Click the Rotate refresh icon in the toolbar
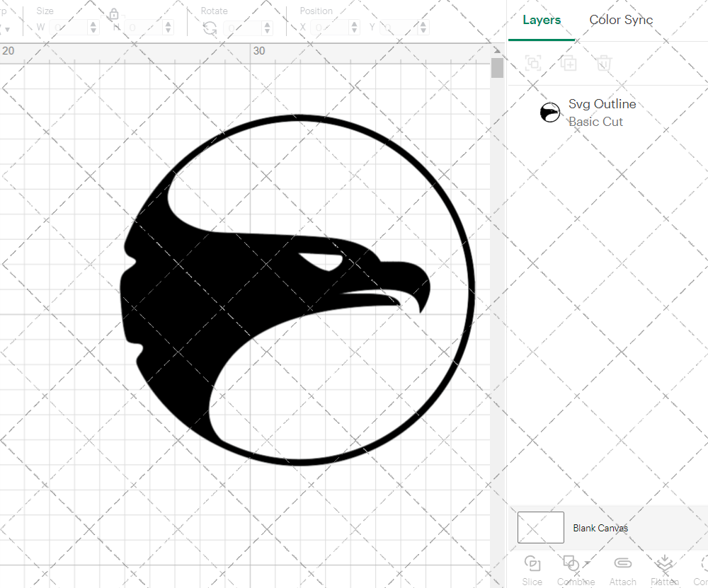Viewport: 708px width, 588px height. point(209,27)
